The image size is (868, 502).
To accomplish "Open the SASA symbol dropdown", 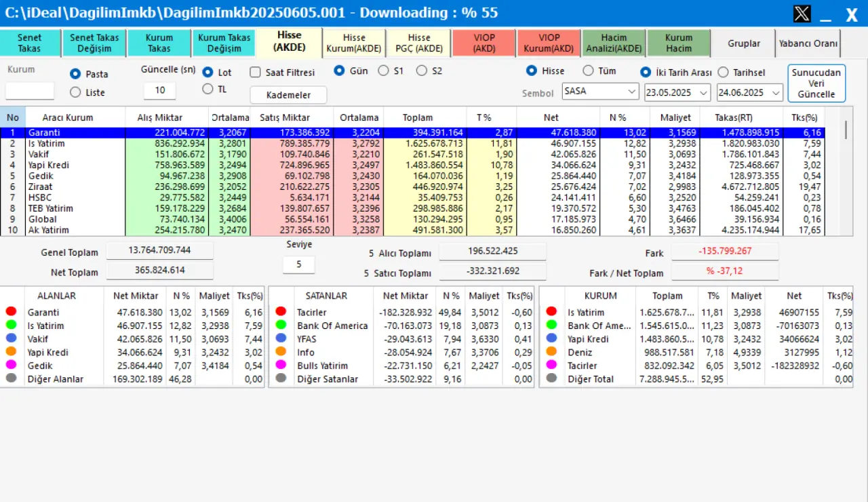I will [632, 92].
